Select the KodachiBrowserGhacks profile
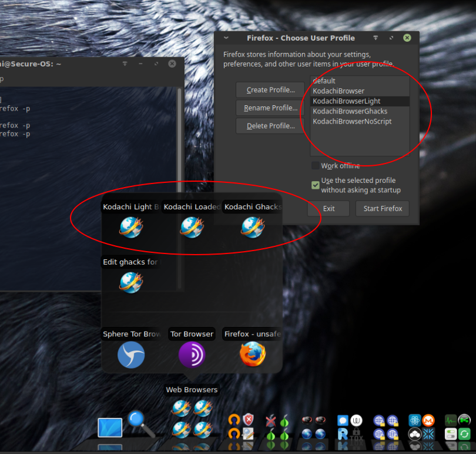476x454 pixels. (x=350, y=111)
